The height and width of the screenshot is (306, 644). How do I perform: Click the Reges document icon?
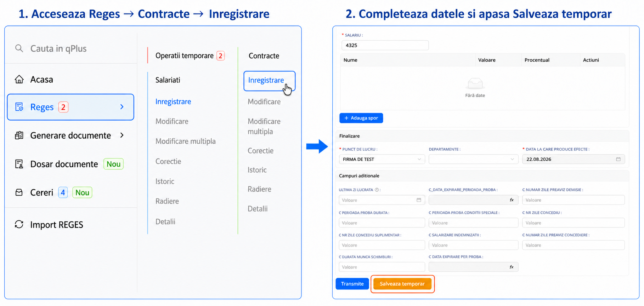tap(19, 107)
